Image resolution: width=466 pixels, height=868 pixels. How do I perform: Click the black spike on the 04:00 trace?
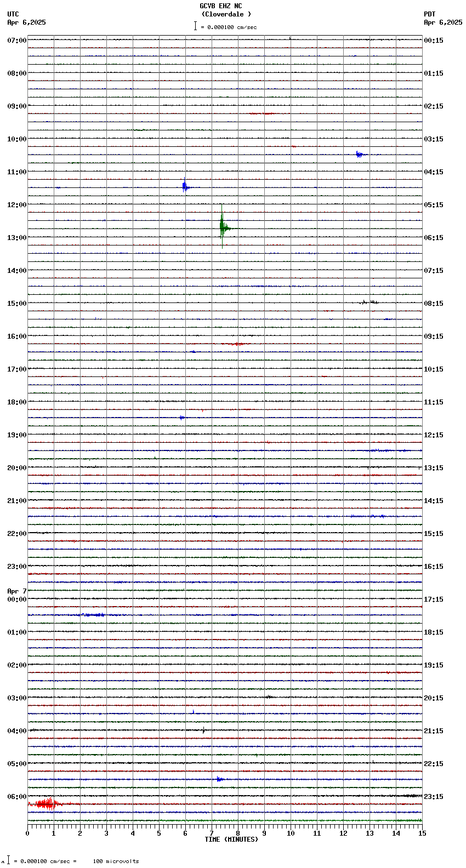[x=203, y=730]
